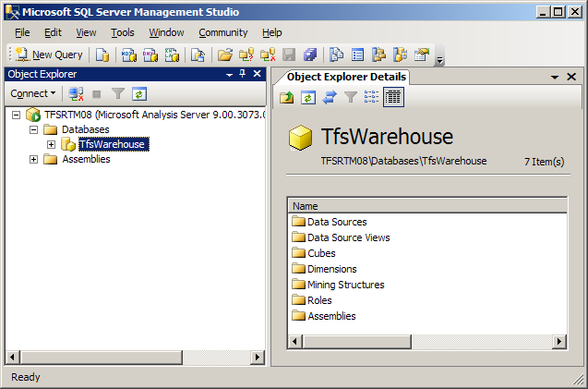This screenshot has width=588, height=389.
Task: Open the Community menu
Action: pos(223,32)
